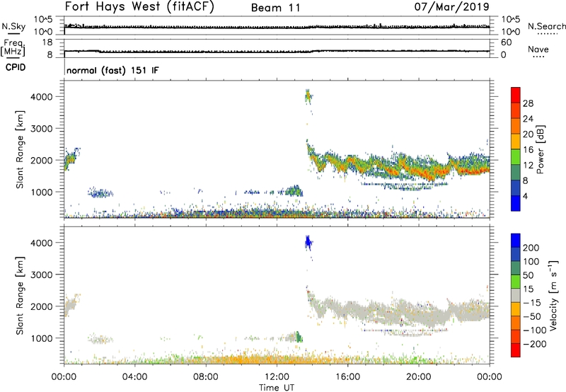This screenshot has width=566, height=392.
Task: Click the plot title Fort Hays West (fitACF)
Action: [x=139, y=7]
